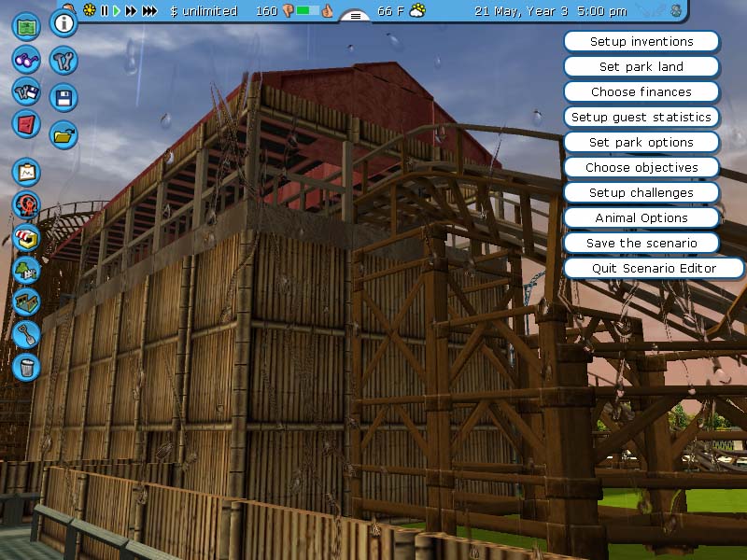Viewport: 747px width, 560px height.
Task: Set normal play speed
Action: point(116,10)
